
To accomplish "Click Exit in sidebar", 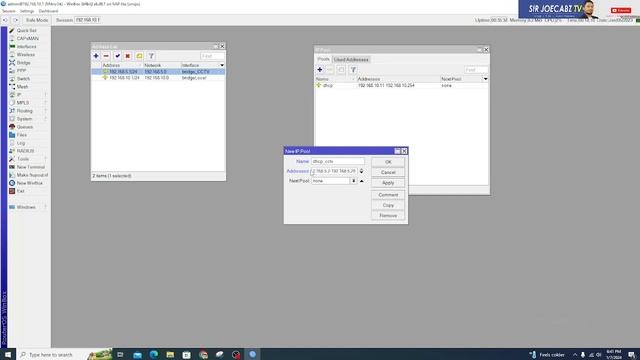I will point(20,191).
